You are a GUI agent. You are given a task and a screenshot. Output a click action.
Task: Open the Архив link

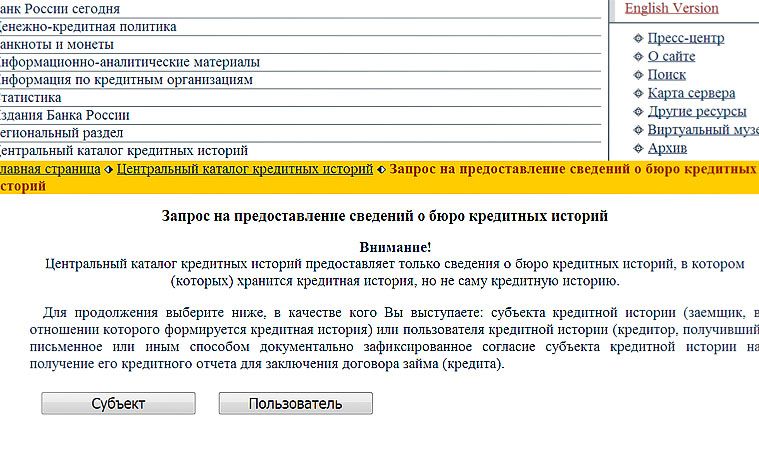(x=667, y=148)
